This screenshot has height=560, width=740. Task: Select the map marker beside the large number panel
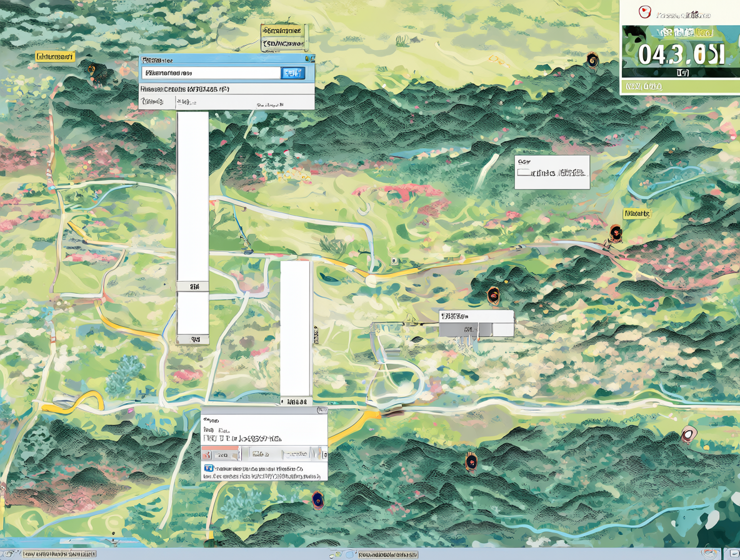click(592, 61)
